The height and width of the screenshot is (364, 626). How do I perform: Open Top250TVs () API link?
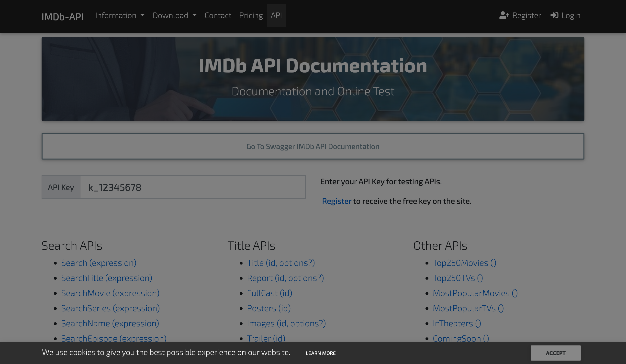point(458,278)
